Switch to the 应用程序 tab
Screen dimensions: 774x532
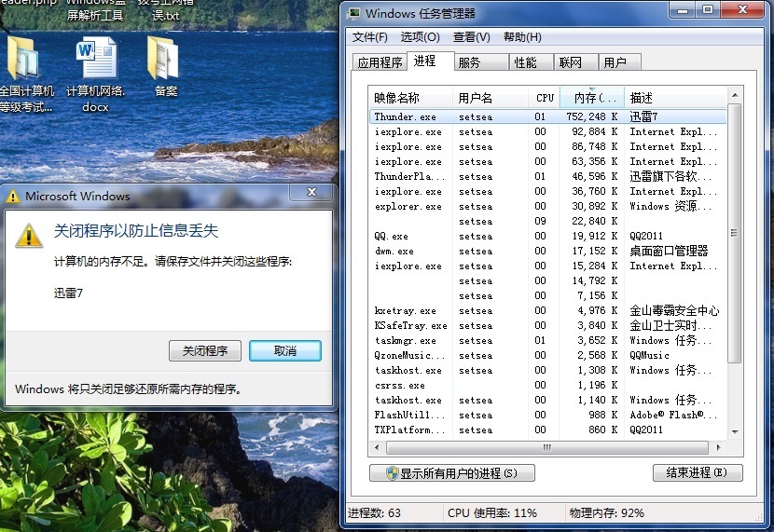(x=380, y=62)
